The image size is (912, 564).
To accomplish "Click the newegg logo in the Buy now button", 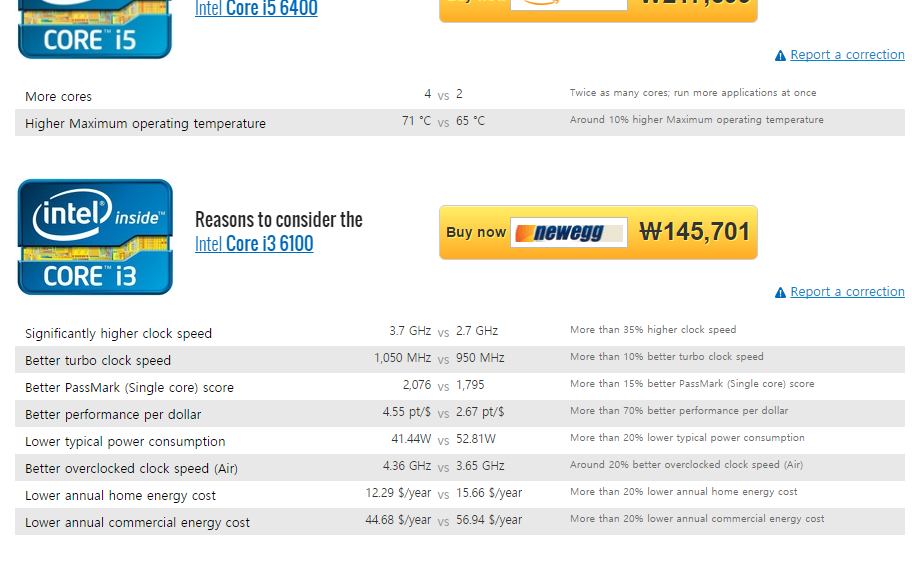I will tap(569, 233).
